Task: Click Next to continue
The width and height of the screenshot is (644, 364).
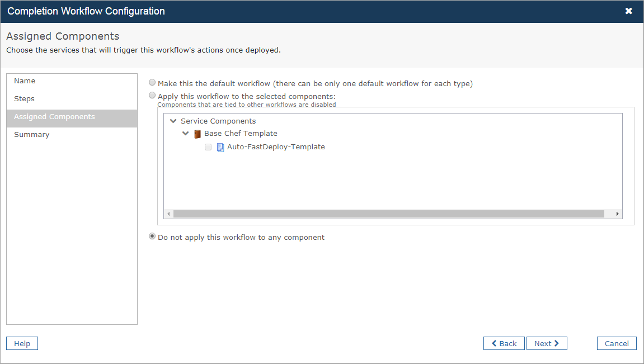Action: [x=547, y=343]
